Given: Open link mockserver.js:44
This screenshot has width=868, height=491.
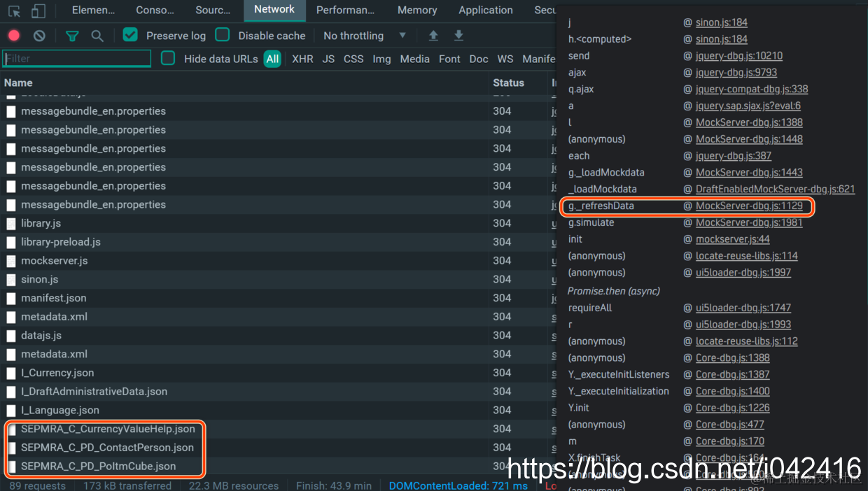Looking at the screenshot, I should pyautogui.click(x=732, y=239).
